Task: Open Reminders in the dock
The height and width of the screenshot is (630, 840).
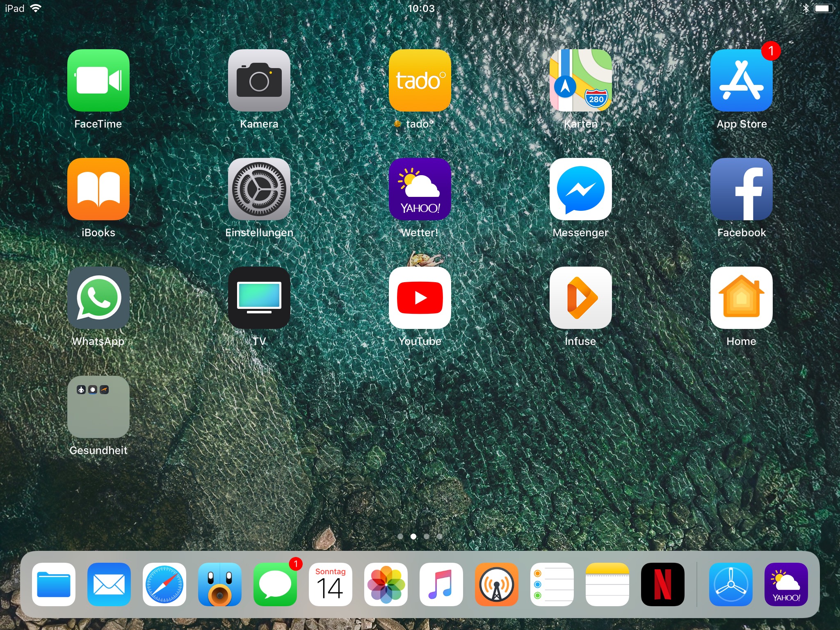Action: pyautogui.click(x=552, y=584)
